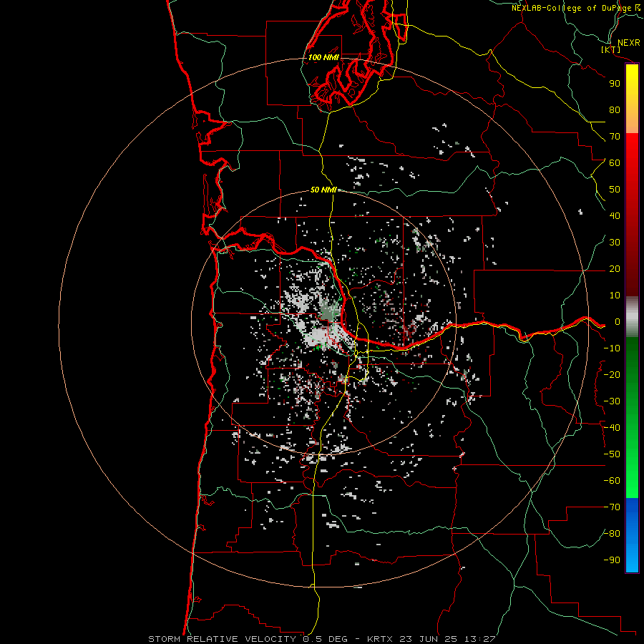Click the -30 value on the velocity scale
Image resolution: width=644 pixels, height=644 pixels.
pyautogui.click(x=612, y=401)
